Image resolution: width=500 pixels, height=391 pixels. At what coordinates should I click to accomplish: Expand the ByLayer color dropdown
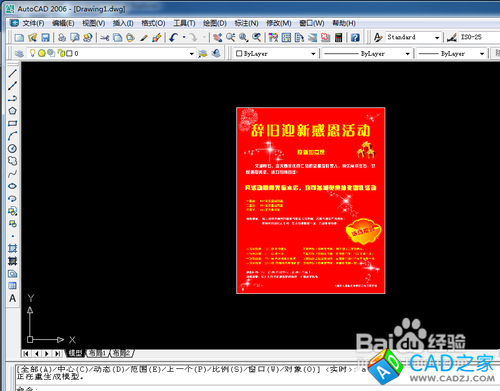click(313, 54)
